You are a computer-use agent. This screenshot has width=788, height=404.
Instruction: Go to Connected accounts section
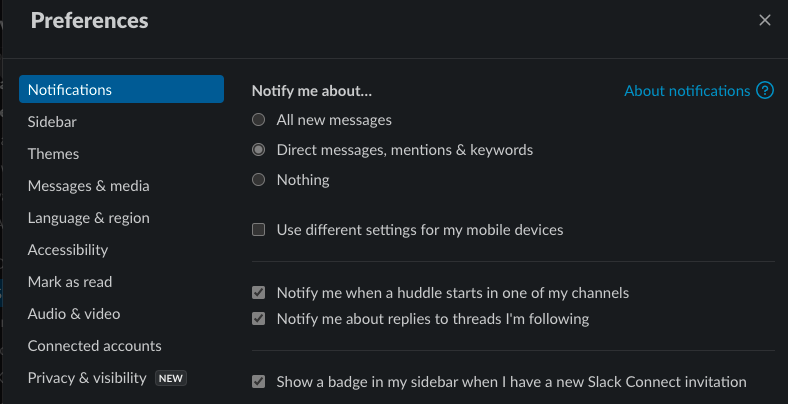[95, 346]
